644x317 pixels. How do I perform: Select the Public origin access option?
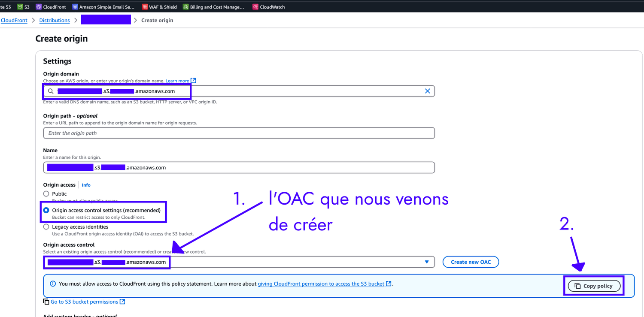click(46, 194)
